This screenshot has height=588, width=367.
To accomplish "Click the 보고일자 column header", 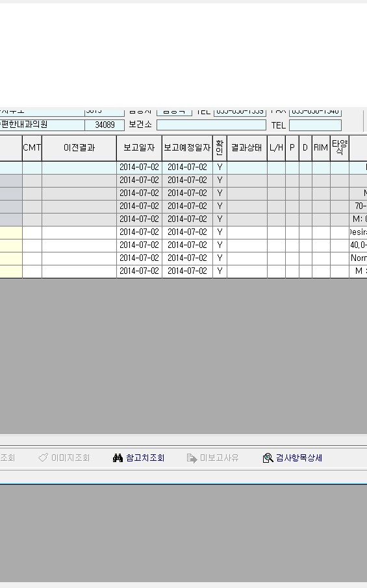I will 139,148.
